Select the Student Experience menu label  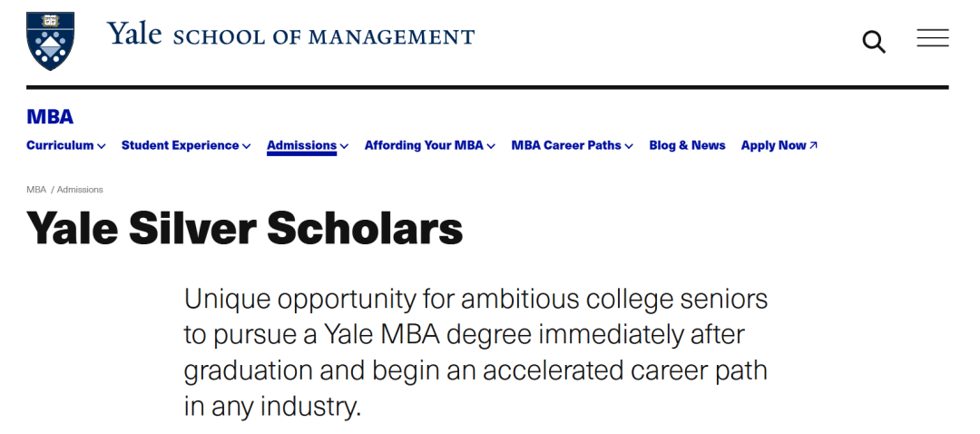tap(180, 145)
